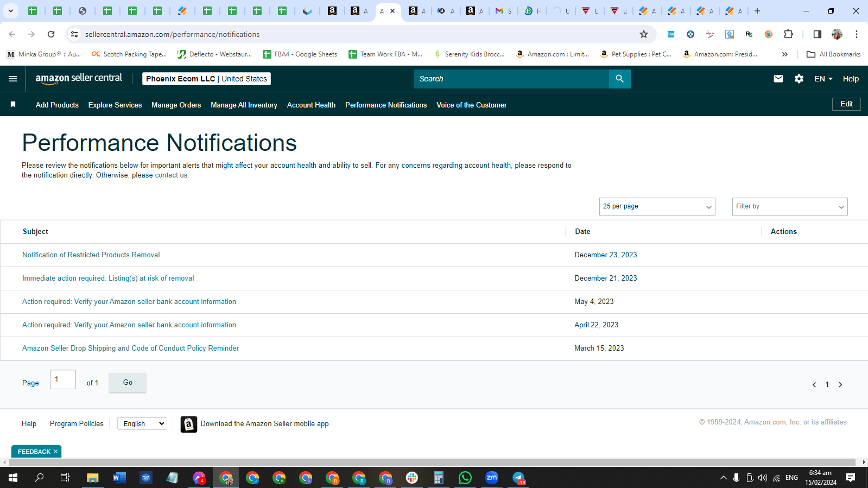Go to Manage All Inventory
The image size is (868, 488).
[x=244, y=105]
